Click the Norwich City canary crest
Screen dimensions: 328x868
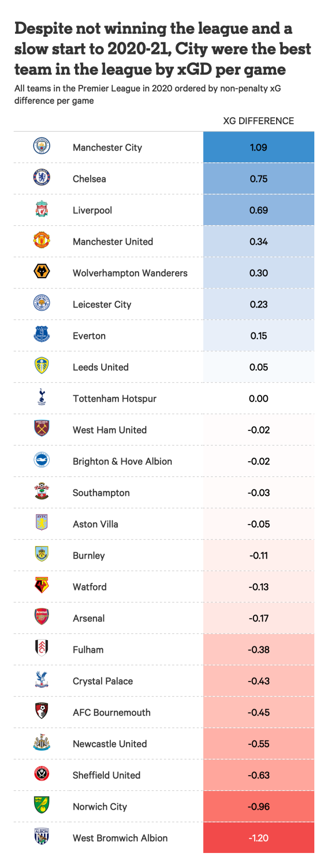point(41,805)
